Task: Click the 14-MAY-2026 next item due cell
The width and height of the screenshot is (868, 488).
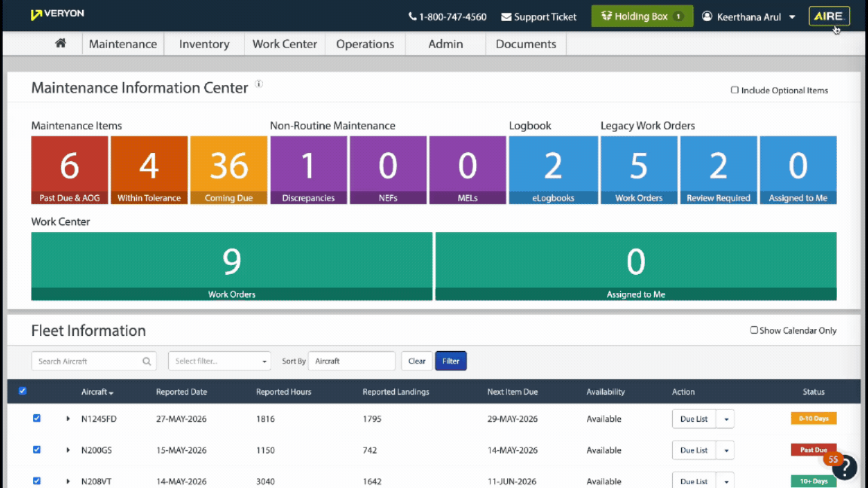Action: pos(512,450)
